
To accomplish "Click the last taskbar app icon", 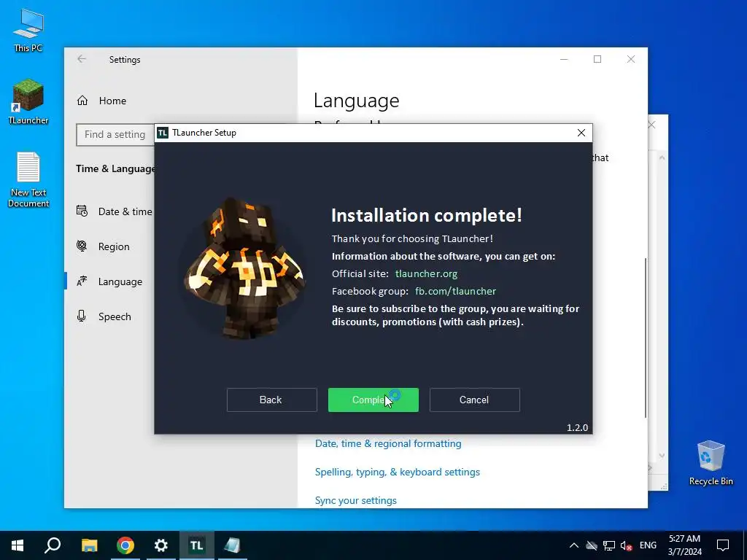I will [233, 545].
